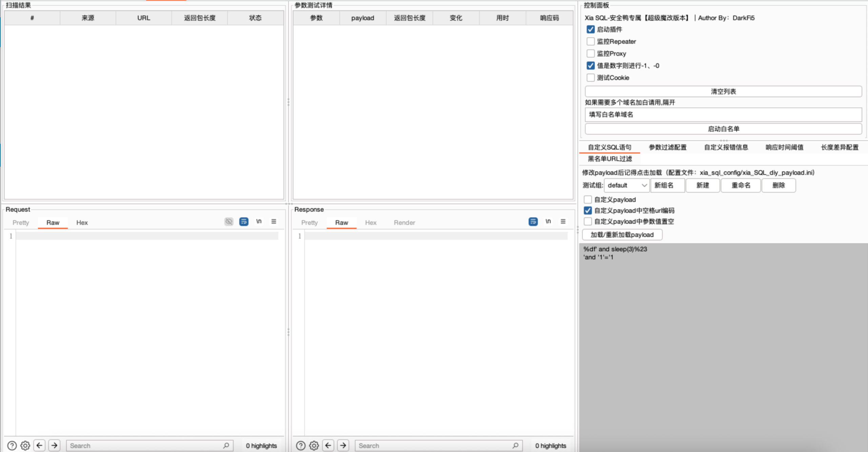Click the help icon below the Request panel
This screenshot has width=868, height=452.
[x=12, y=445]
